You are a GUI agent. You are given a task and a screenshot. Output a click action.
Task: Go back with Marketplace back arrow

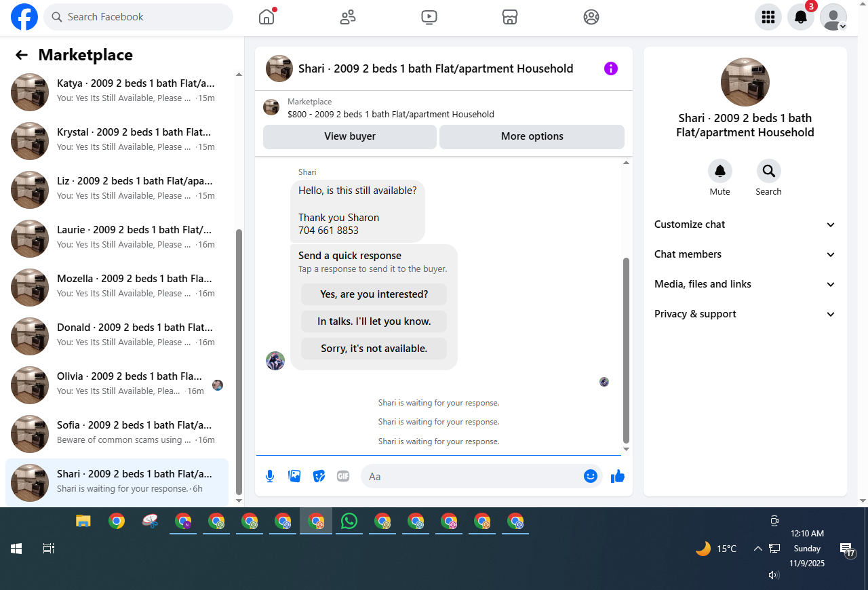[x=22, y=55]
